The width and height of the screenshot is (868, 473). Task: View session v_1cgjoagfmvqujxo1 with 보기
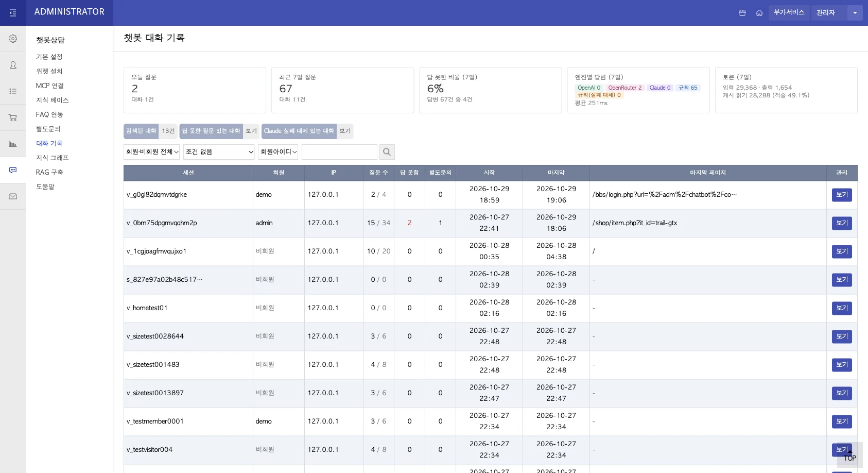(842, 251)
